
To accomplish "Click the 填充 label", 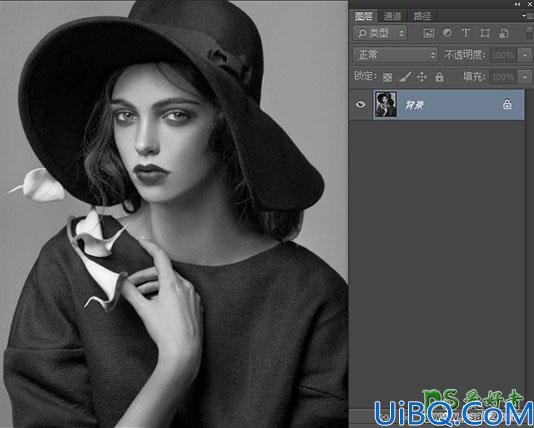I will (x=474, y=77).
